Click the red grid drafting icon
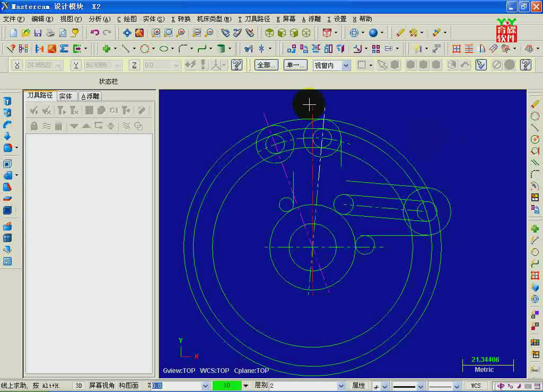The width and height of the screenshot is (543, 392). pyautogui.click(x=457, y=49)
